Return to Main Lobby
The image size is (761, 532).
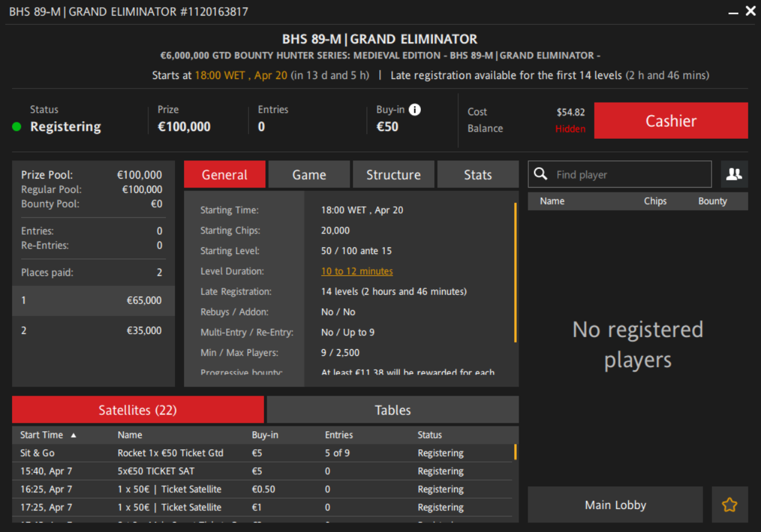tap(615, 505)
